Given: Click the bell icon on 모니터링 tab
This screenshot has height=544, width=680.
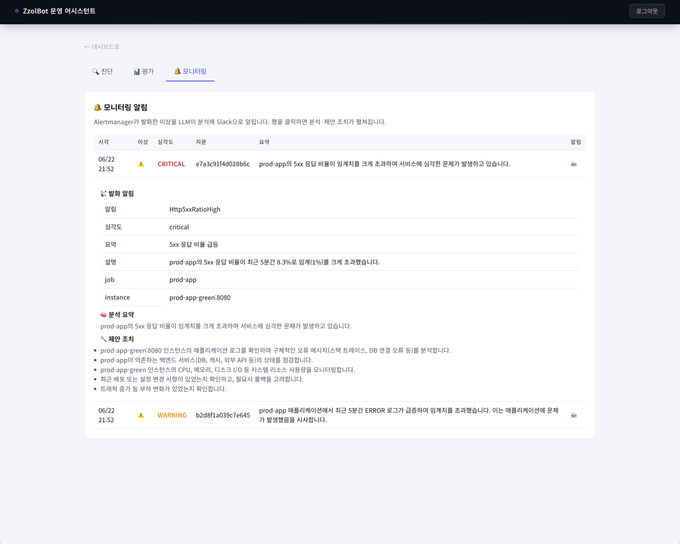Looking at the screenshot, I should point(177,72).
